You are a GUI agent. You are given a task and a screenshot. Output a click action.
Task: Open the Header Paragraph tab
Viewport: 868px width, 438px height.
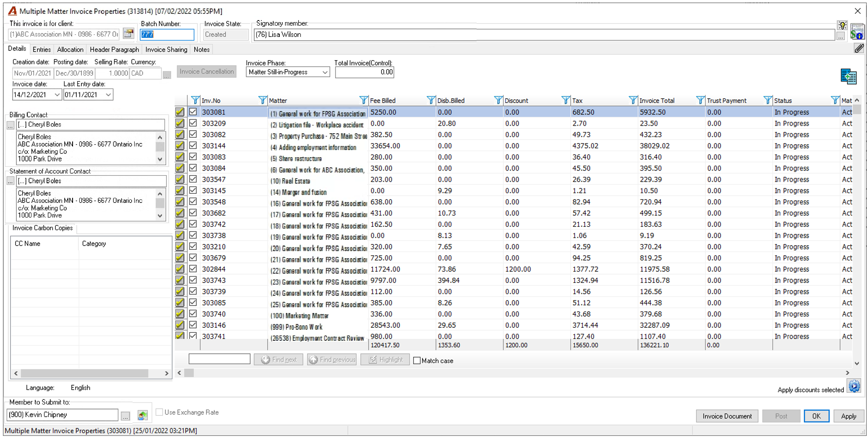[x=114, y=49]
